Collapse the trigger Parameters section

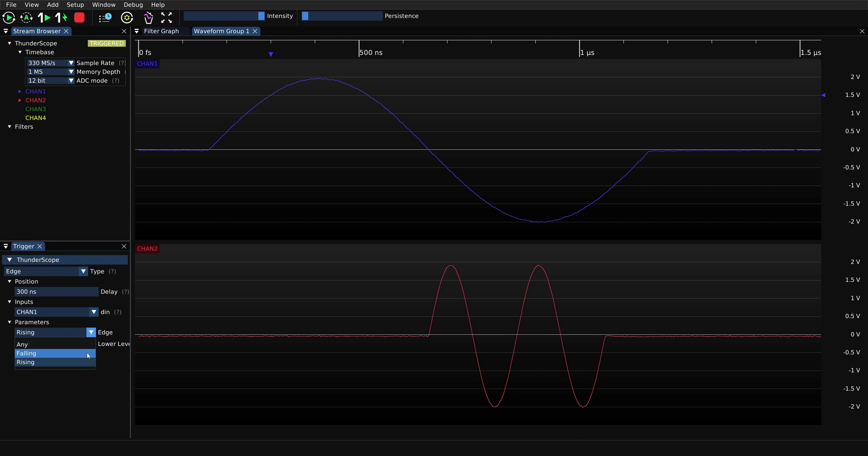click(x=9, y=322)
